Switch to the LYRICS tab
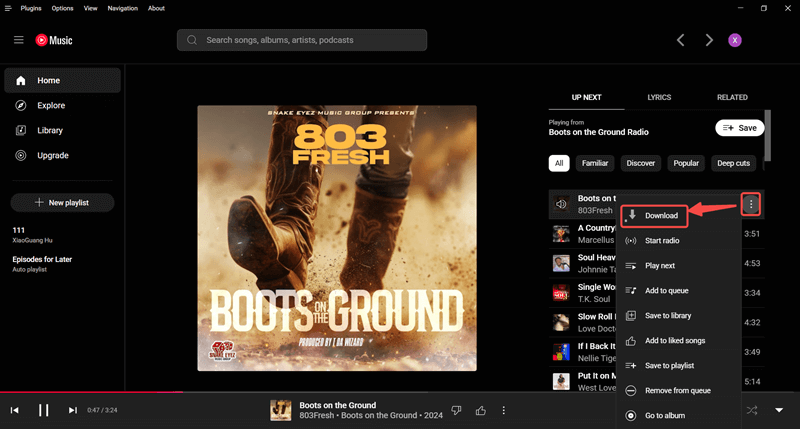 click(659, 97)
